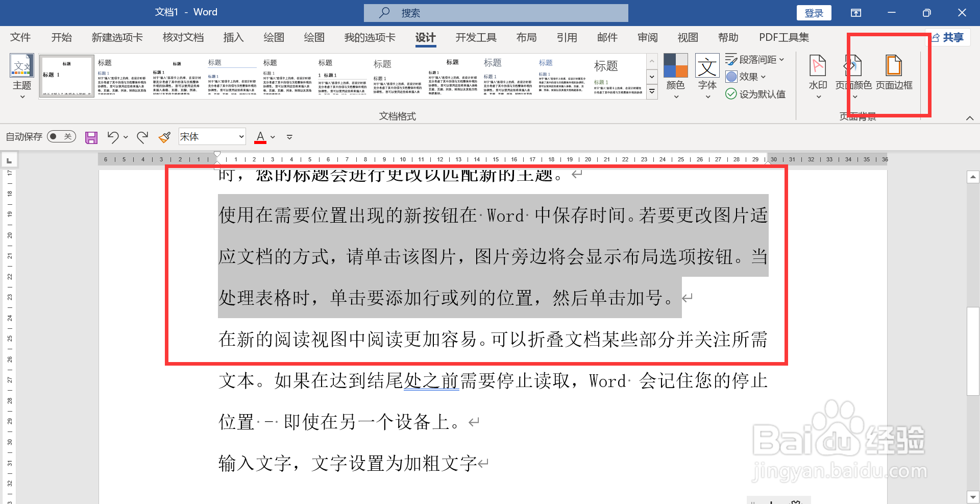Click the 登录 (Sign in) button

coord(814,12)
